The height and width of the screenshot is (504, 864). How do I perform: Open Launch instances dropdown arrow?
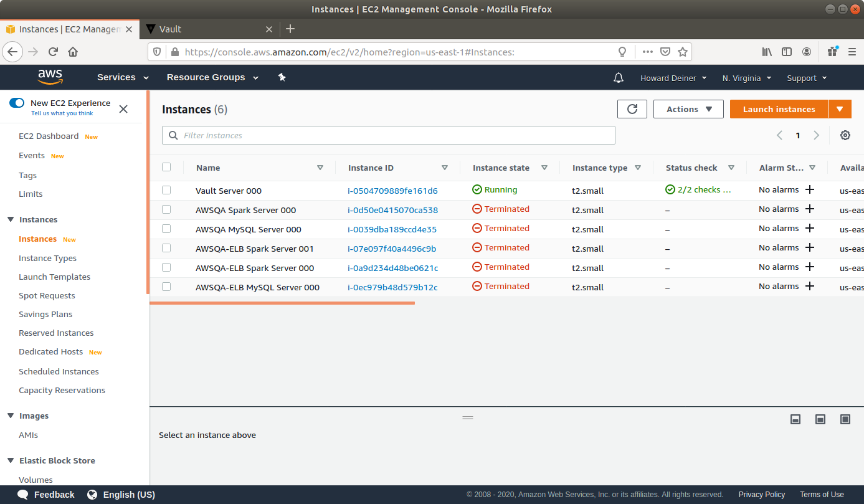click(x=840, y=109)
